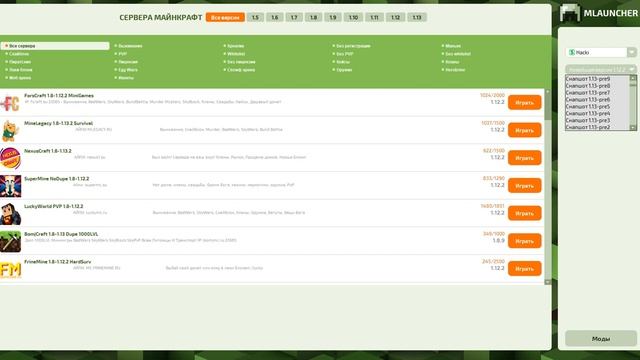Choose 'Снапшот 1.13-pre7' from version list

click(x=598, y=93)
